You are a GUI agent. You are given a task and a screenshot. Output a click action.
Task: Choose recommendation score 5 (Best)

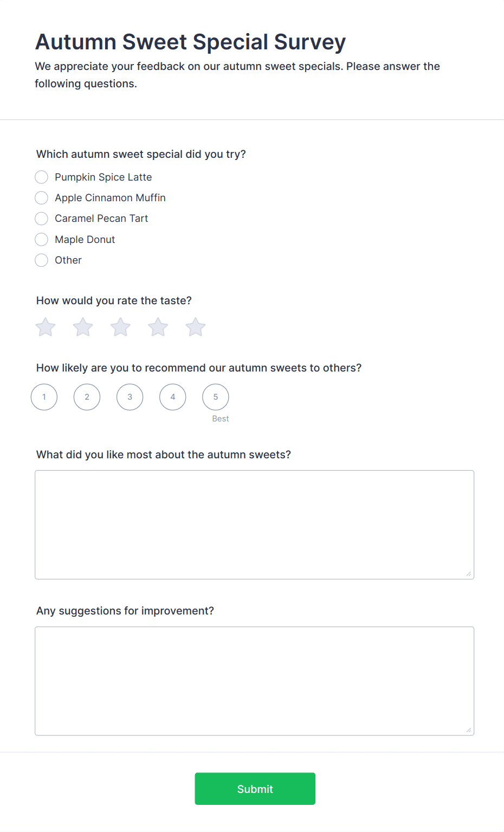(216, 397)
